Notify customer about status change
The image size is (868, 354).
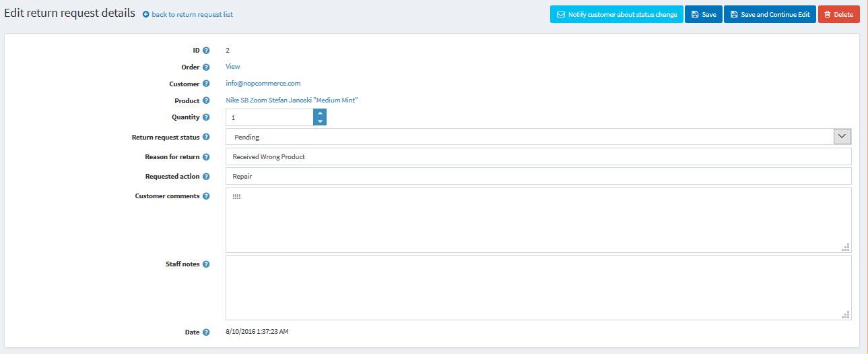(617, 14)
